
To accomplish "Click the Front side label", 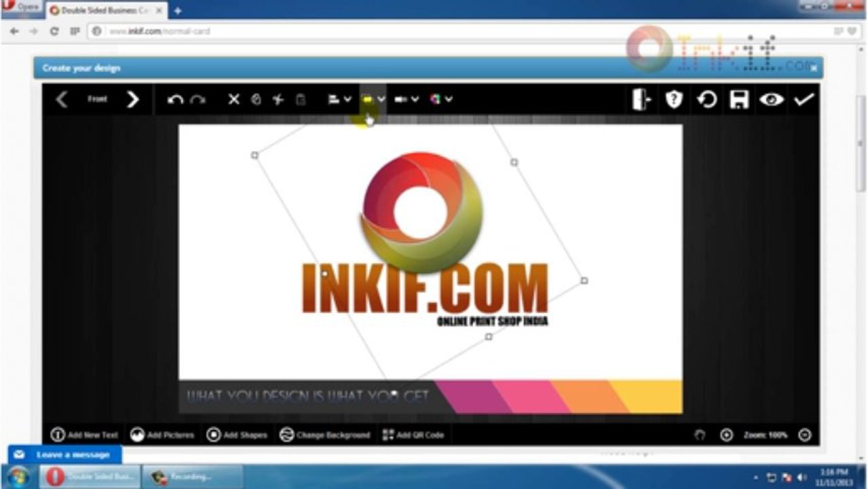I will pos(97,99).
